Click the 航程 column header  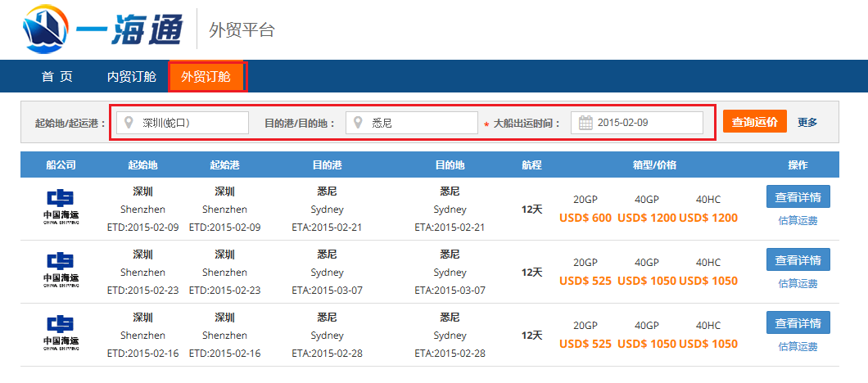[x=531, y=165]
